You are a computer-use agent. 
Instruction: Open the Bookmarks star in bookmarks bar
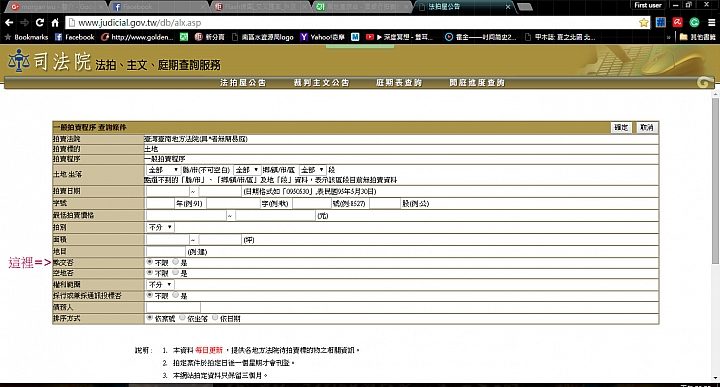26,37
